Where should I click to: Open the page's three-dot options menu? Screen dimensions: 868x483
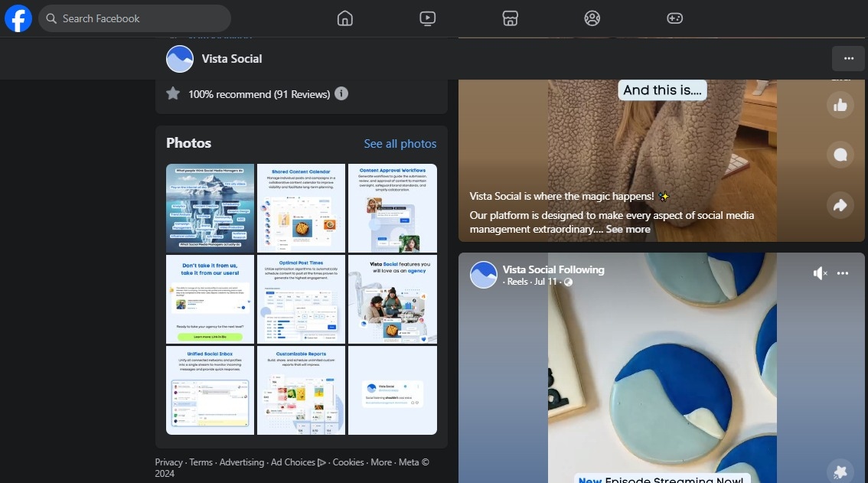tap(848, 58)
